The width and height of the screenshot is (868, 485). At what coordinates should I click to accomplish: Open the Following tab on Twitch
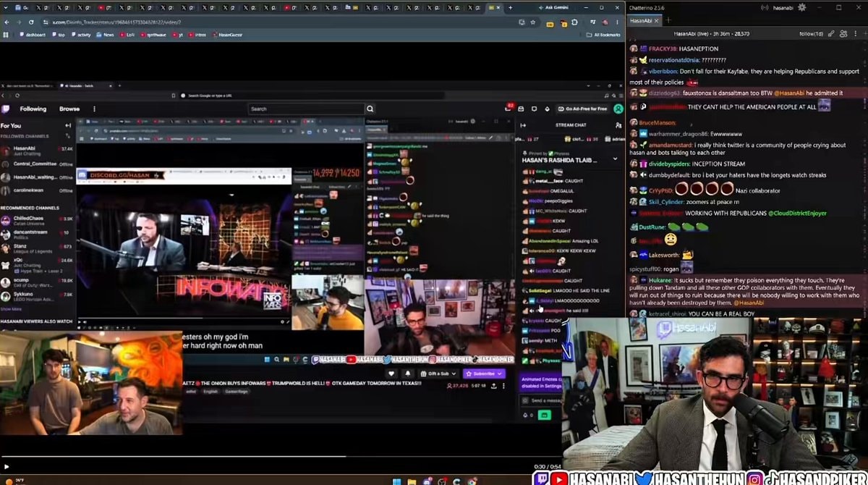click(x=33, y=109)
